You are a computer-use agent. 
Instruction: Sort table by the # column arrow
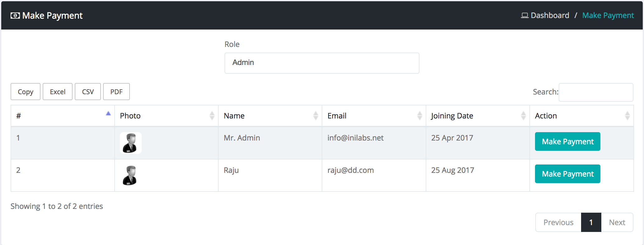coord(108,114)
